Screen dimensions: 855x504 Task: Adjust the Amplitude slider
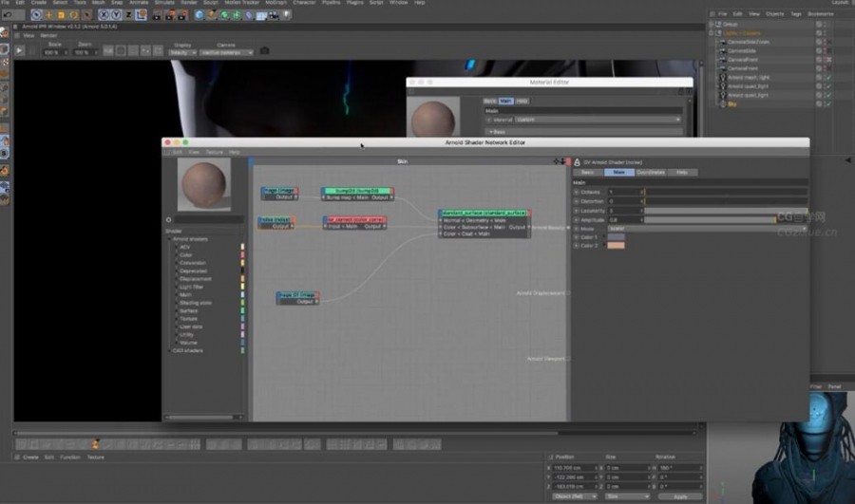tap(725, 220)
